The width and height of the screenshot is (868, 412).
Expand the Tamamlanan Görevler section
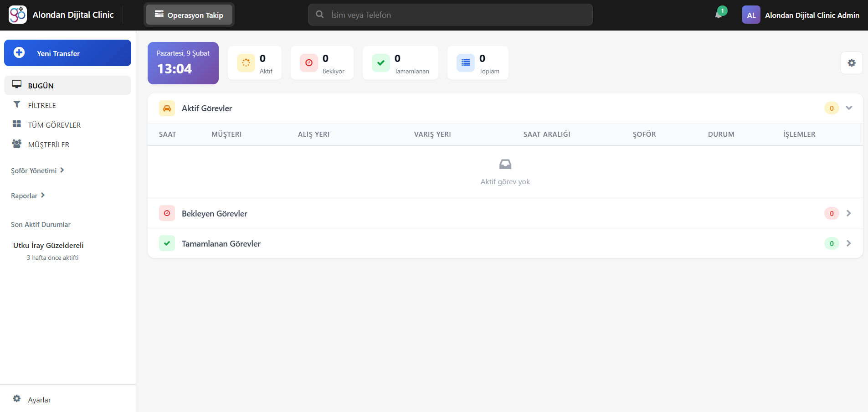[x=848, y=243]
